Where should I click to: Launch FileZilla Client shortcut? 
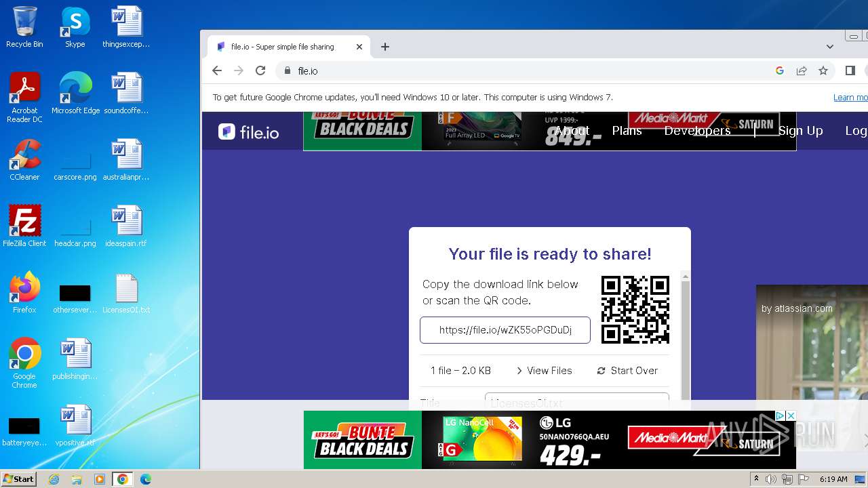click(x=24, y=226)
